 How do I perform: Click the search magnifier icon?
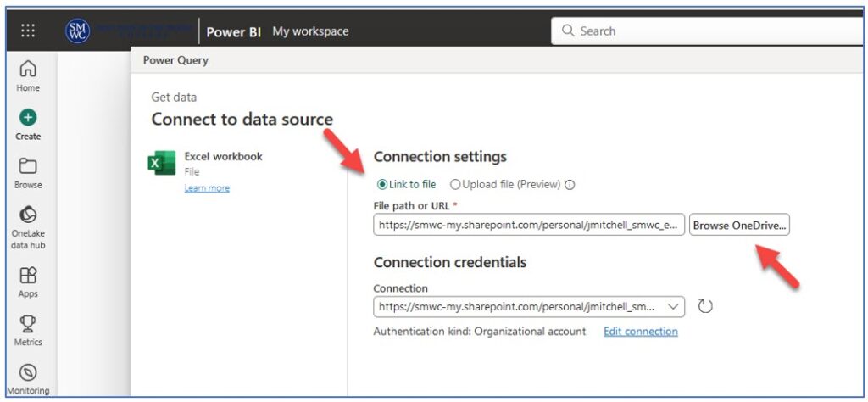(x=568, y=31)
